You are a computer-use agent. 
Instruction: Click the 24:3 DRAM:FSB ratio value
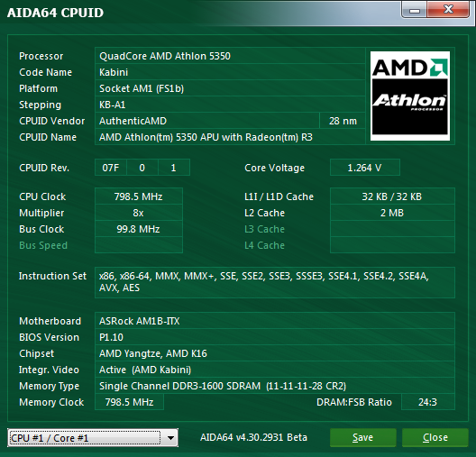[427, 402]
